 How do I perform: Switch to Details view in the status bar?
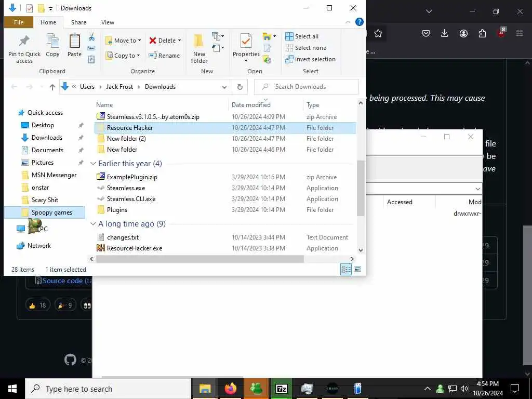(346, 270)
